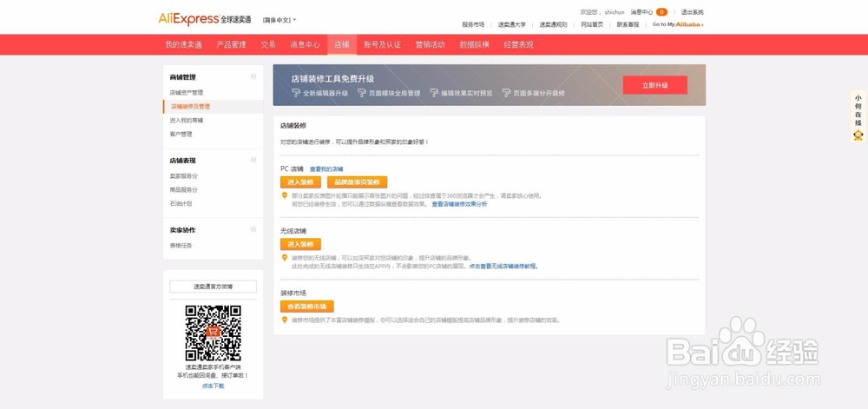Screen dimensions: 868x409
Task: Open the 我的速卖通 nav tab
Action: click(183, 45)
